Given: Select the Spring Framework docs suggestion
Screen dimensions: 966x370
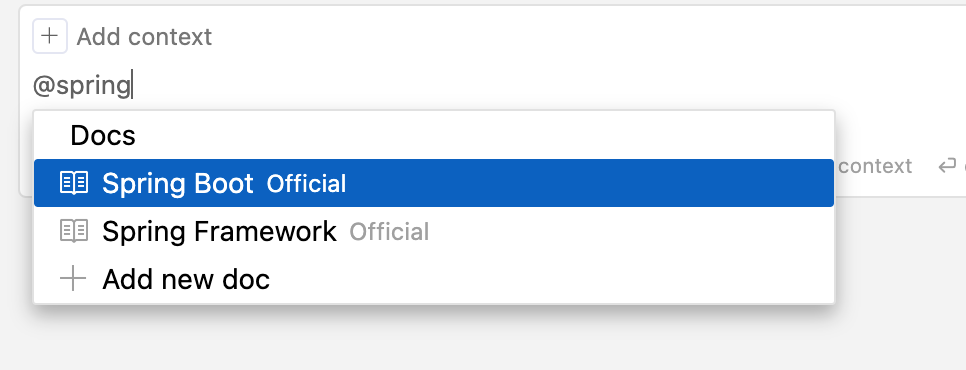Looking at the screenshot, I should tap(434, 231).
